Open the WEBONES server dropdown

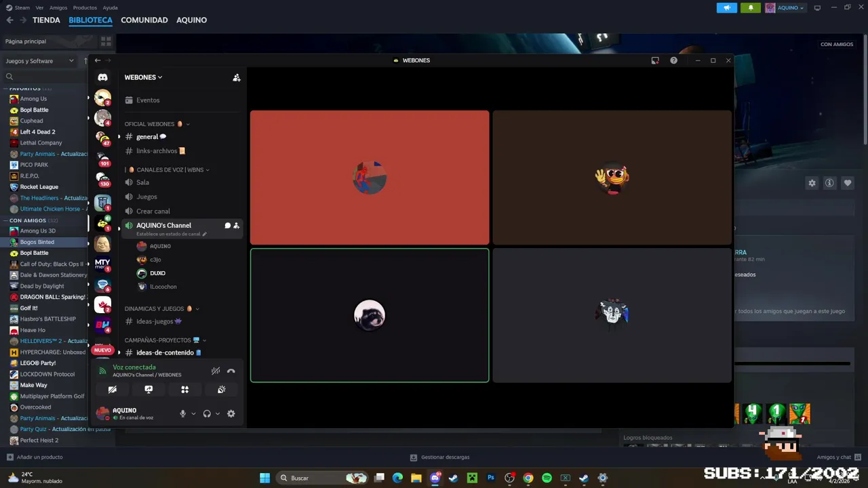[143, 77]
